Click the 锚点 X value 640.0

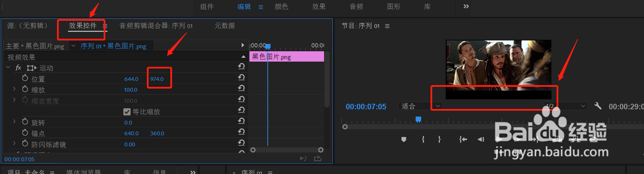point(131,134)
